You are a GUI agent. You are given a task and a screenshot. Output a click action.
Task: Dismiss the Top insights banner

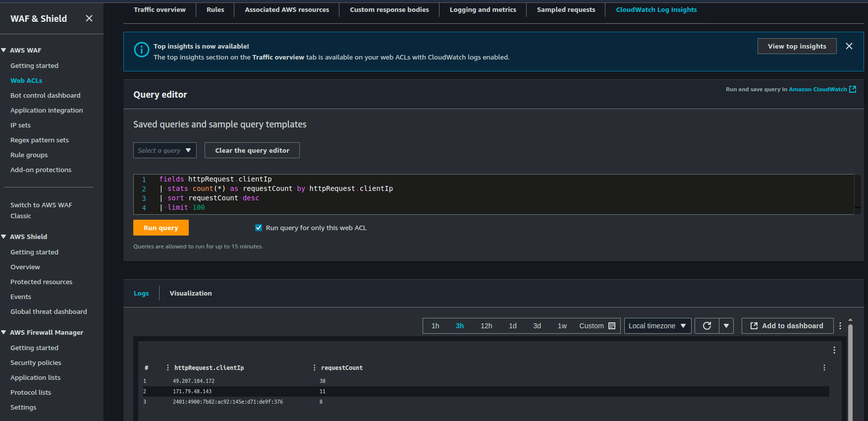pos(849,46)
